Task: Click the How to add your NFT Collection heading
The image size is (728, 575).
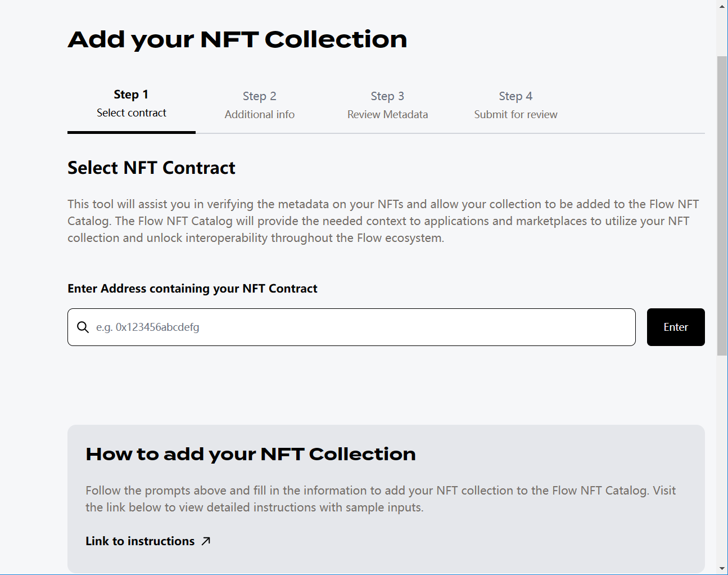Action: [251, 454]
